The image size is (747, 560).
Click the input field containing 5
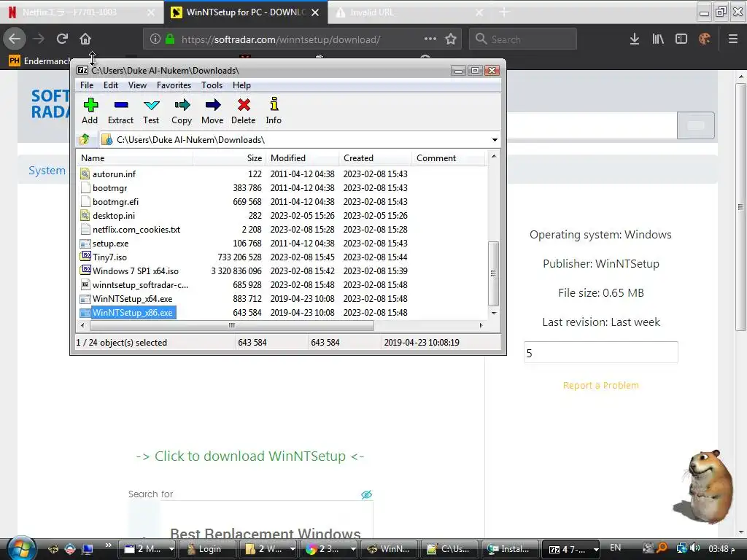tap(601, 352)
